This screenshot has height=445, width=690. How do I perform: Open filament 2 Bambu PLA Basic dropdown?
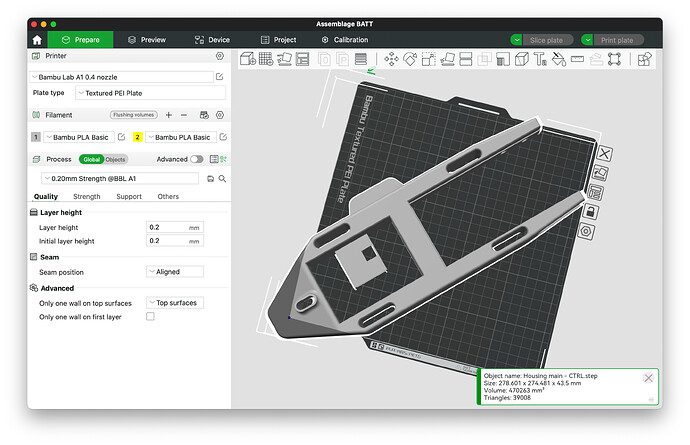181,137
